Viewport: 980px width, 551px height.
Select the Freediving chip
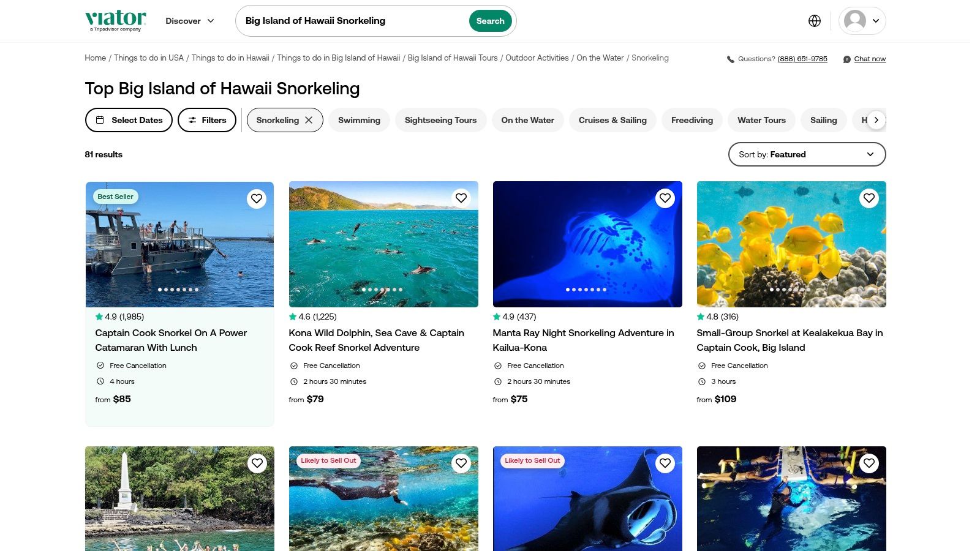coord(692,120)
